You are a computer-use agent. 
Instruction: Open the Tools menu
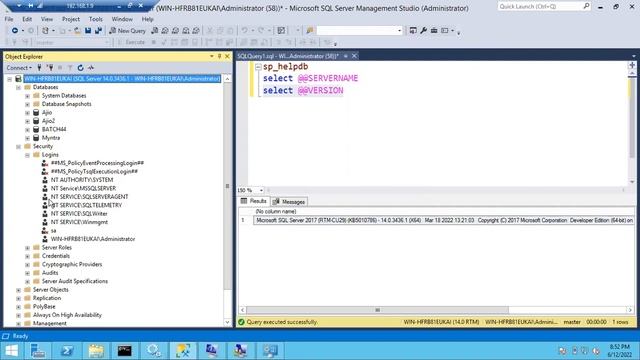pos(96,19)
